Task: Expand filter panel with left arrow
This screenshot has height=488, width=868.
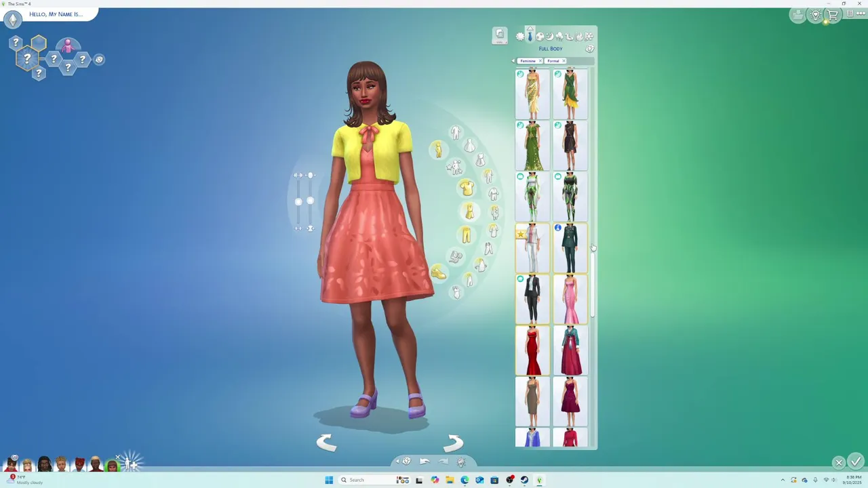Action: pyautogui.click(x=513, y=61)
